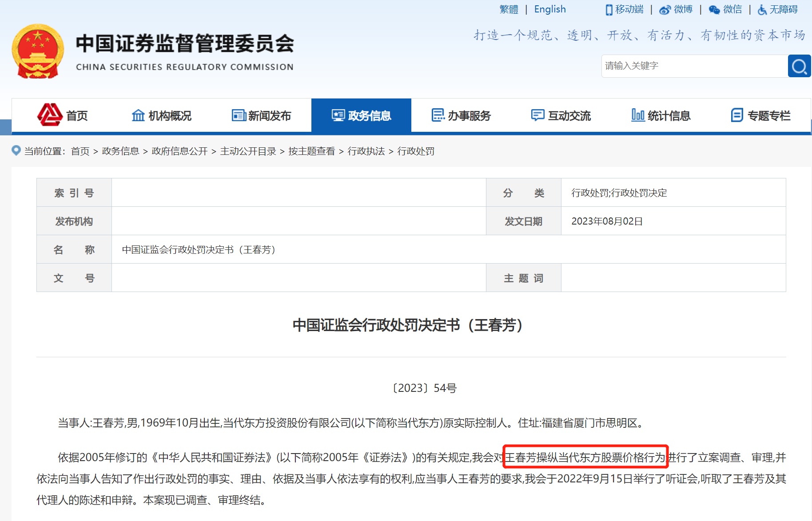
Task: Open the 新闻发布 navigation tab
Action: click(262, 115)
